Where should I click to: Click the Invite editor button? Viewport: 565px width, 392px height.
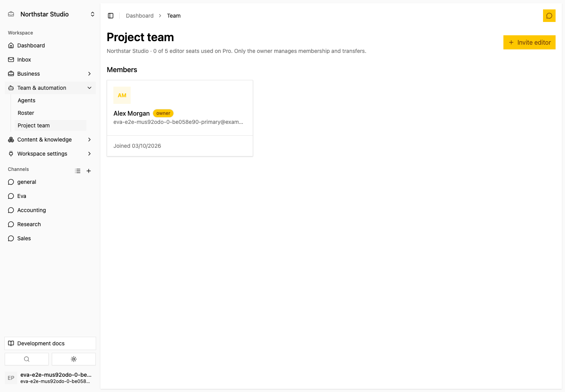click(529, 42)
